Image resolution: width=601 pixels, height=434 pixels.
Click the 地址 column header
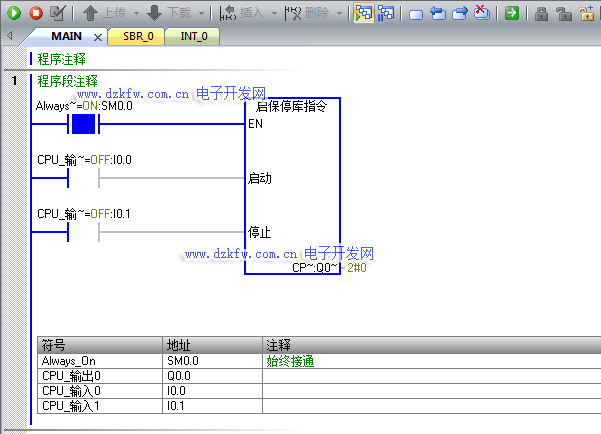(212, 345)
